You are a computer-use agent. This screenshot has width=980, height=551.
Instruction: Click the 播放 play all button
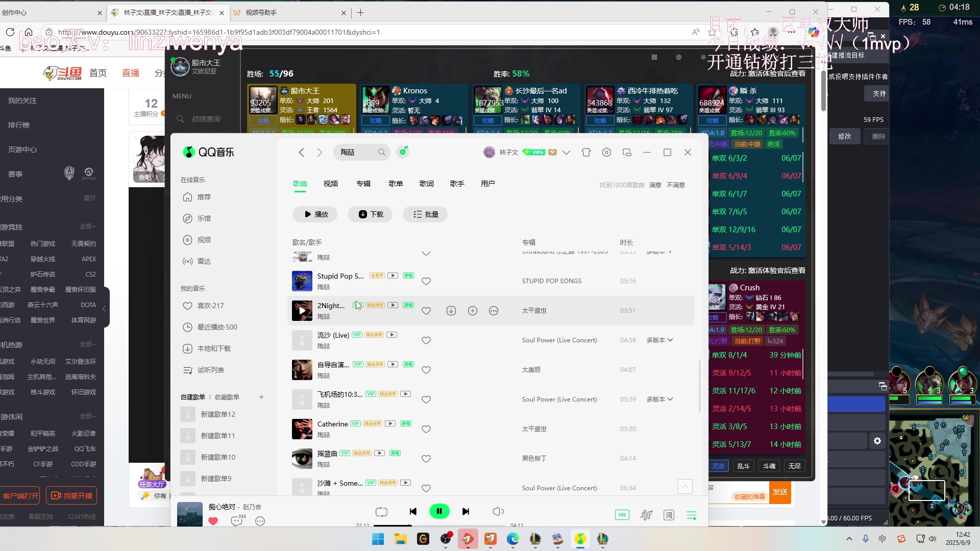tap(315, 214)
